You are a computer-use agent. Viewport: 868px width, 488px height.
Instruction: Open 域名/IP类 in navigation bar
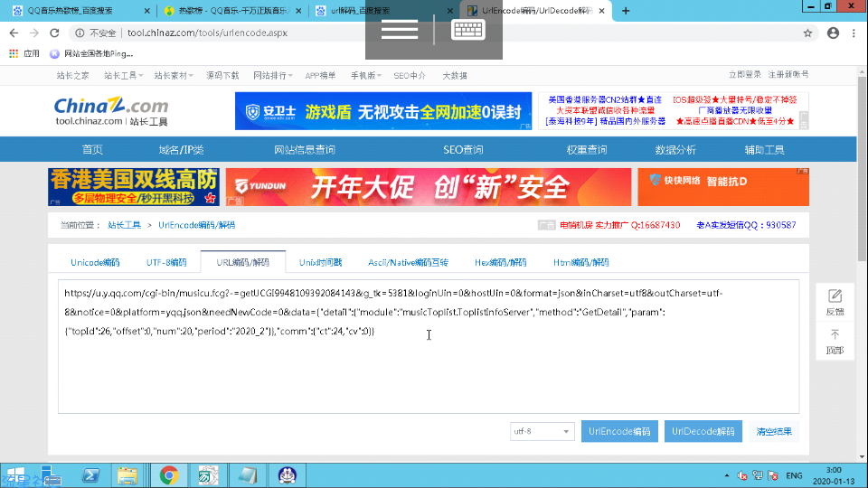pyautogui.click(x=181, y=149)
